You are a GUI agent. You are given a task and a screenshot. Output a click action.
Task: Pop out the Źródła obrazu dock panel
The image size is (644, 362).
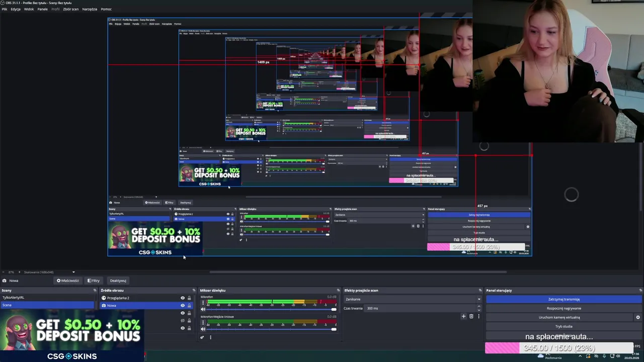click(x=194, y=290)
